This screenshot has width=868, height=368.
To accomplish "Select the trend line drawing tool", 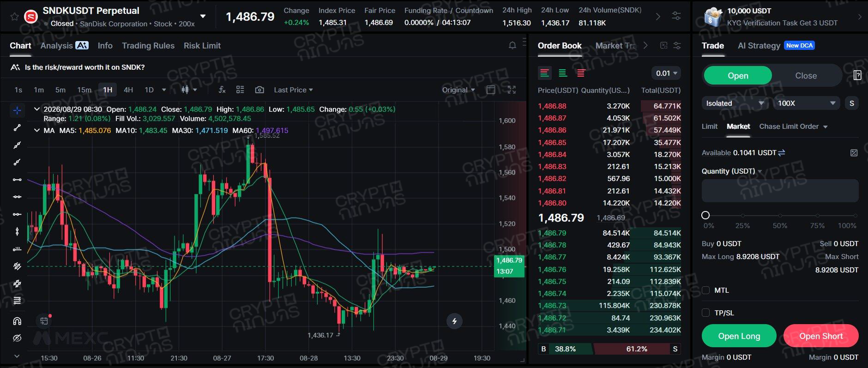I will 17,127.
